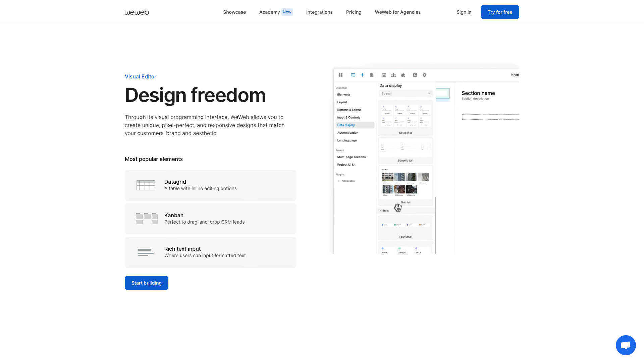Click the Four Small stats thumbnail
Viewport: 644px width, 362px height.
(x=406, y=228)
